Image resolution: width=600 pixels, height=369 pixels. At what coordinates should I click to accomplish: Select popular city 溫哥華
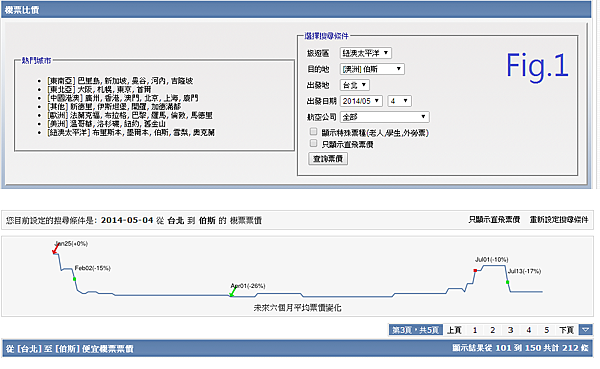(81, 124)
